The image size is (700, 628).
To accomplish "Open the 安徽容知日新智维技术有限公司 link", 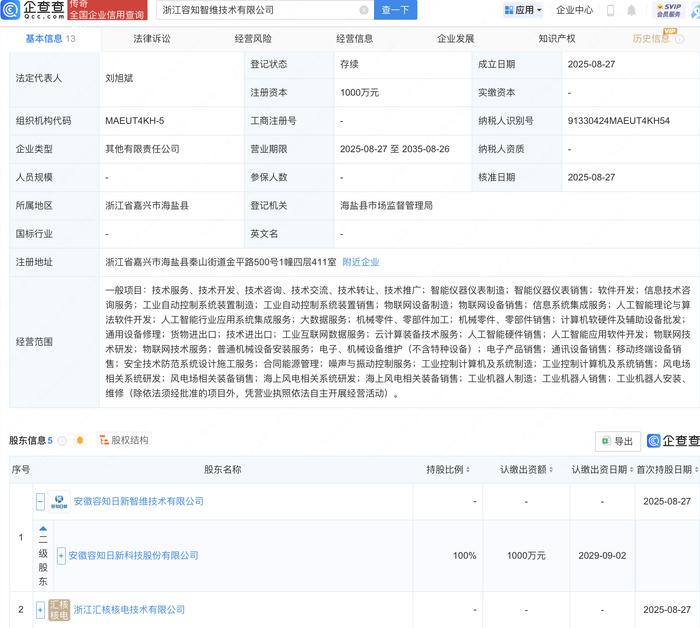I will point(139,501).
